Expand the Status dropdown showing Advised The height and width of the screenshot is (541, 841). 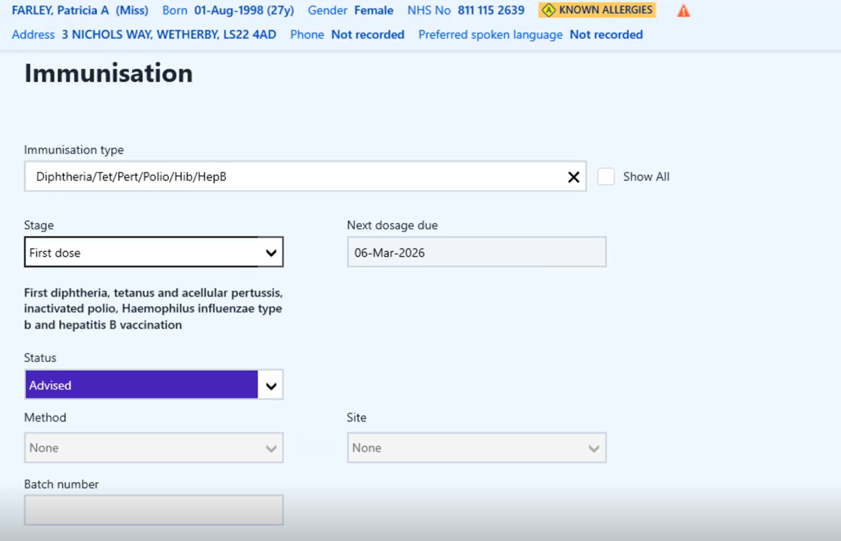pos(154,384)
